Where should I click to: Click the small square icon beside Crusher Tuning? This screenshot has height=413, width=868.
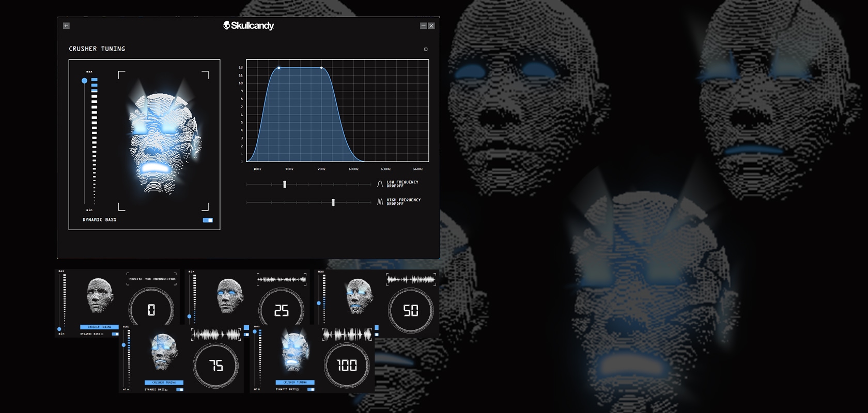tap(426, 49)
